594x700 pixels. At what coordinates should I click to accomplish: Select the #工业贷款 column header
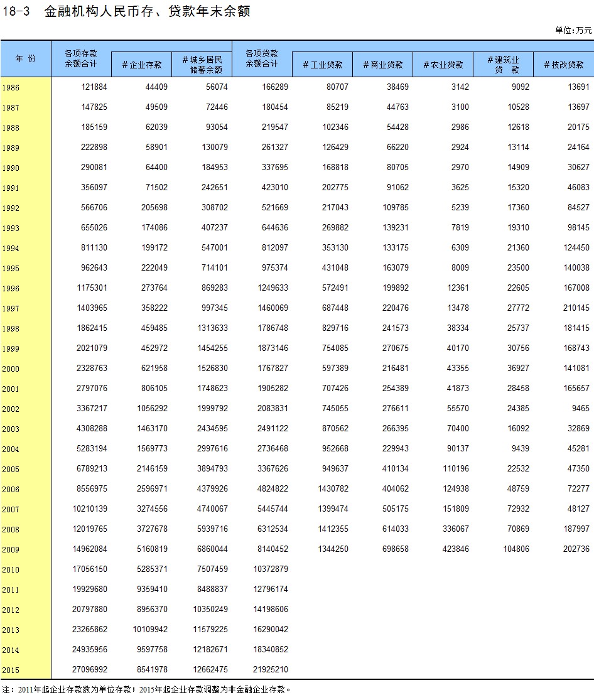pos(322,65)
